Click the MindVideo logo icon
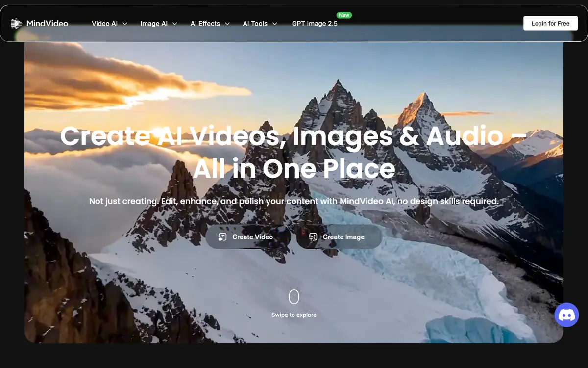Image resolution: width=588 pixels, height=368 pixels. point(17,23)
